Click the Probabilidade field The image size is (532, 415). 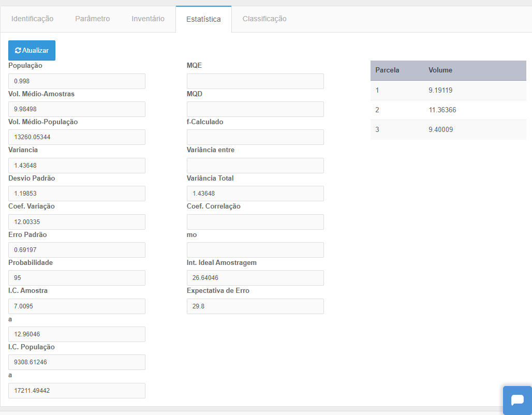pyautogui.click(x=77, y=278)
